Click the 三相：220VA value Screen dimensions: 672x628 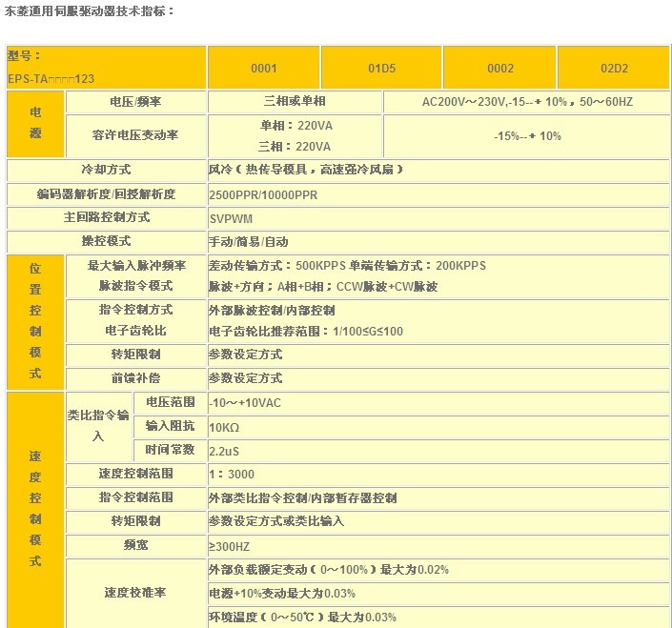(x=295, y=147)
